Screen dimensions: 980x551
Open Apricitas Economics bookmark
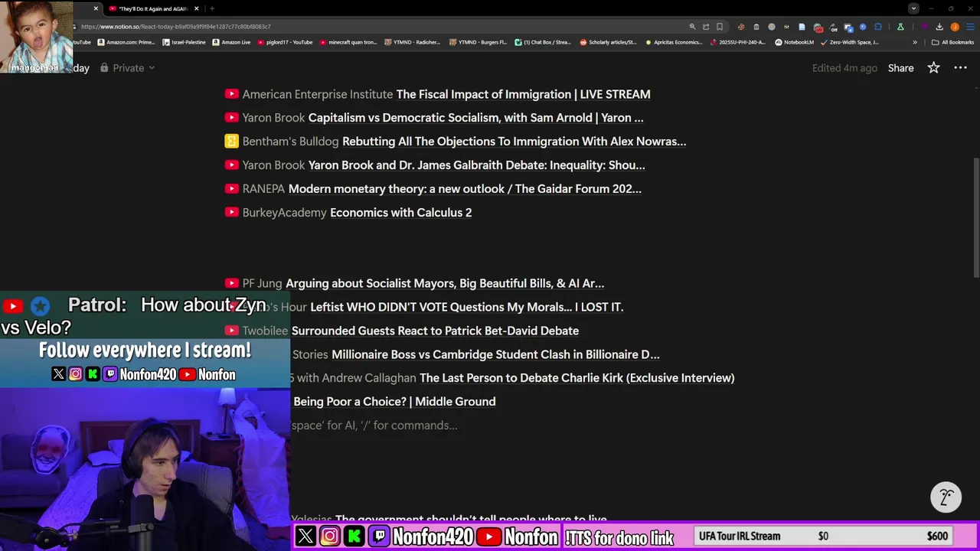point(675,42)
